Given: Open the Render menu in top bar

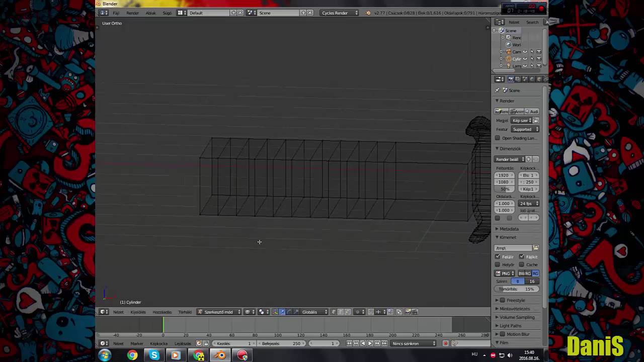Looking at the screenshot, I should [132, 13].
